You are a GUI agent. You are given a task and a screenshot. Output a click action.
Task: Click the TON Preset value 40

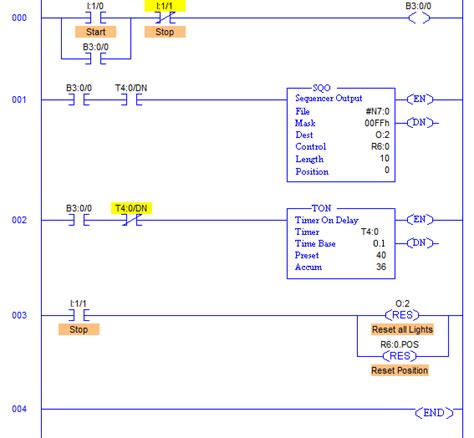point(381,255)
